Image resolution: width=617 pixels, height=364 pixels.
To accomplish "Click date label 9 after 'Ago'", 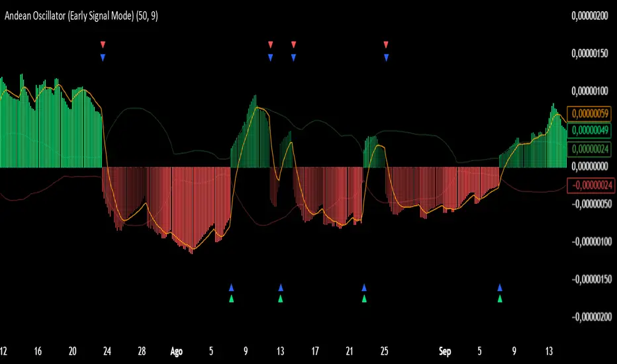I will (x=246, y=351).
